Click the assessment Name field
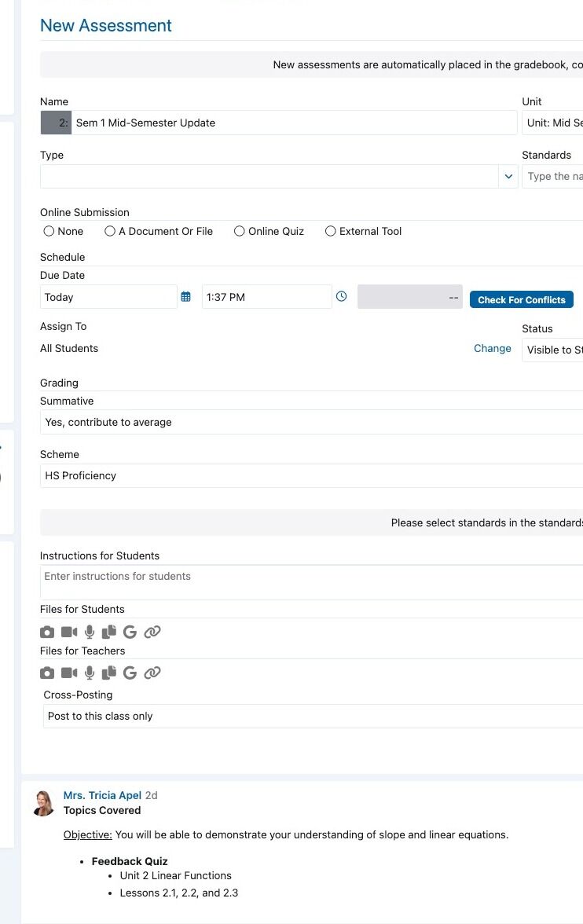This screenshot has height=924, width=583. pos(294,123)
